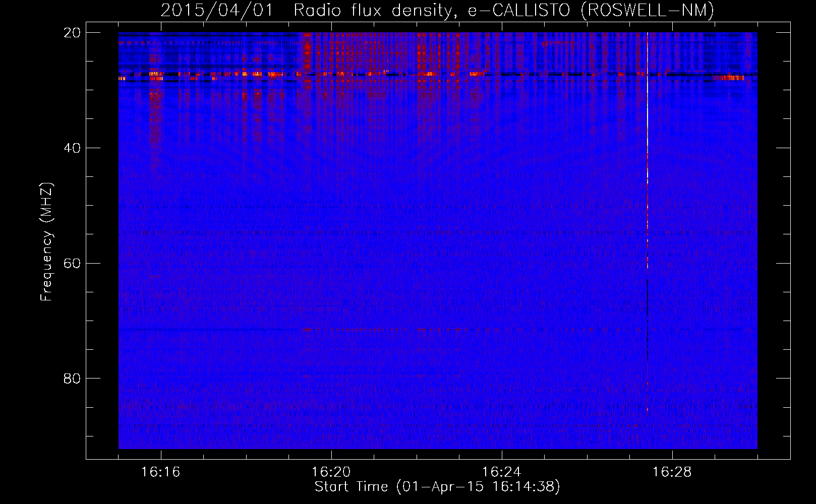Click the 2015/04/01 date in the title
Image resolution: width=816 pixels, height=504 pixels.
[216, 10]
